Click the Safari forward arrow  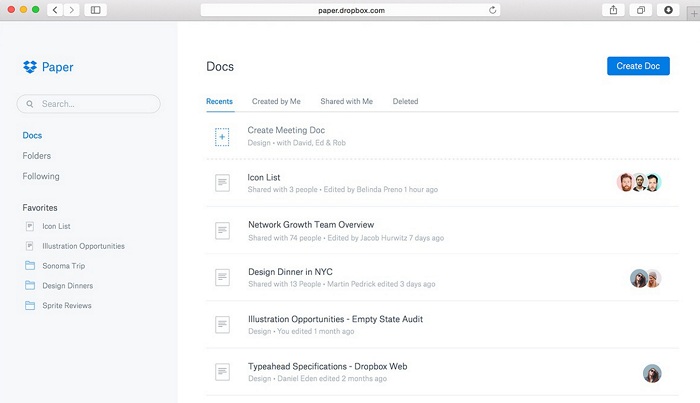click(x=71, y=10)
